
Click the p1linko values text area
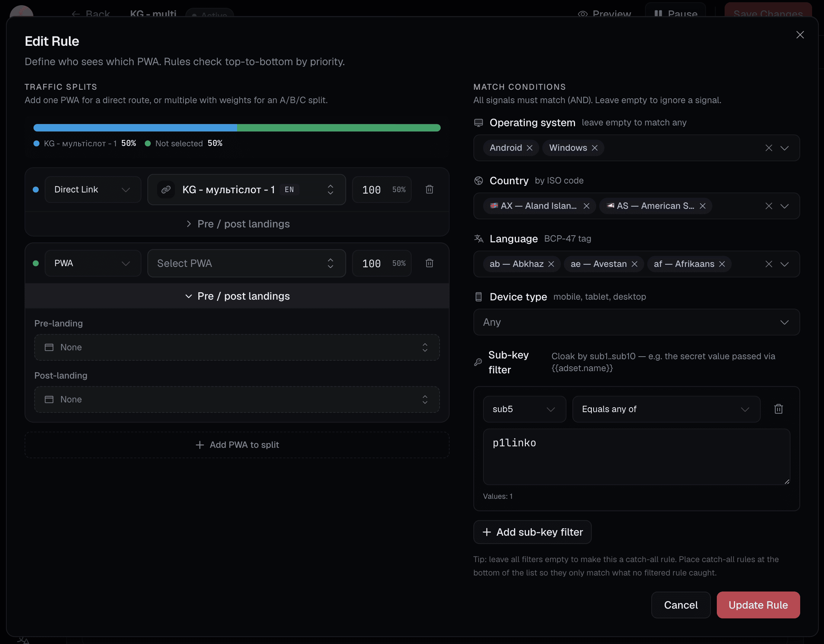click(636, 457)
